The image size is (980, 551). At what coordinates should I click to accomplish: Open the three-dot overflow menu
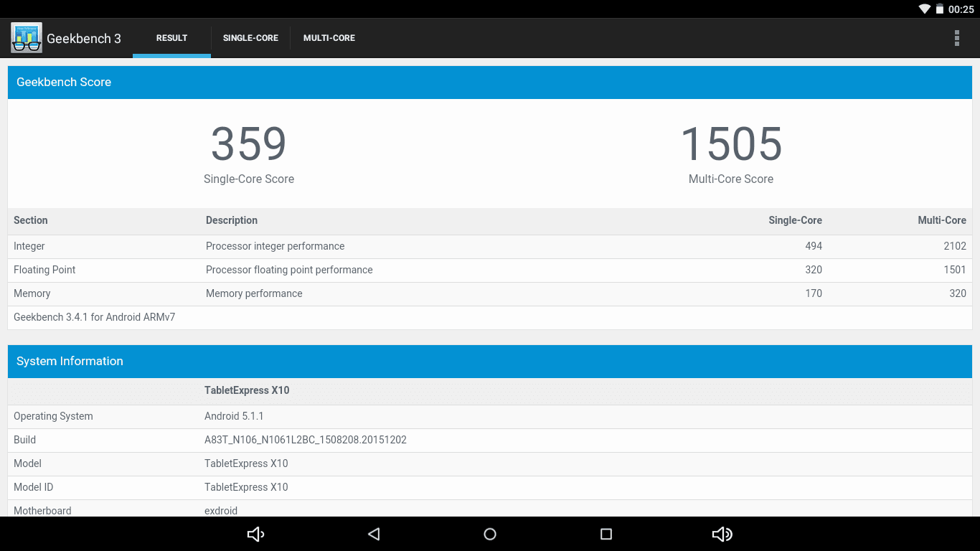pyautogui.click(x=956, y=38)
